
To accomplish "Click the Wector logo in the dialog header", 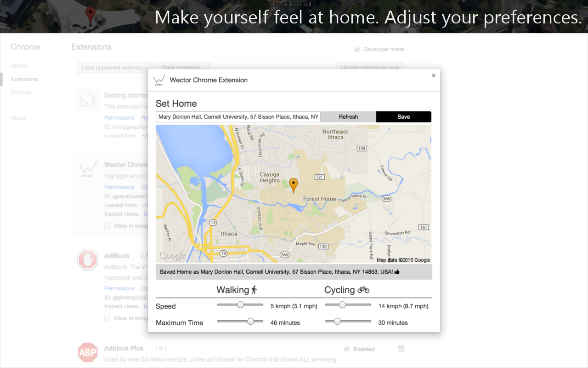I will click(x=158, y=80).
